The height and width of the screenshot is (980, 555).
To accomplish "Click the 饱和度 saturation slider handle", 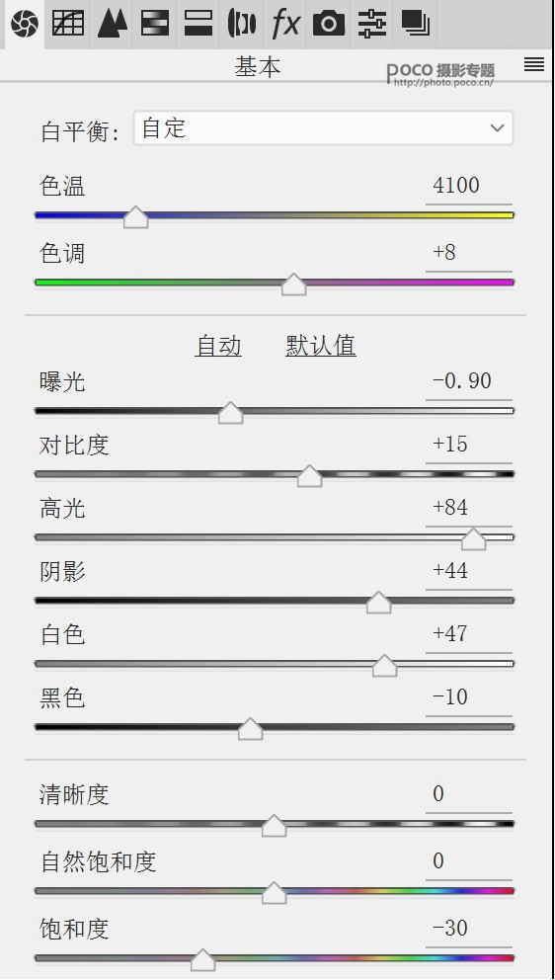I will coord(202,959).
